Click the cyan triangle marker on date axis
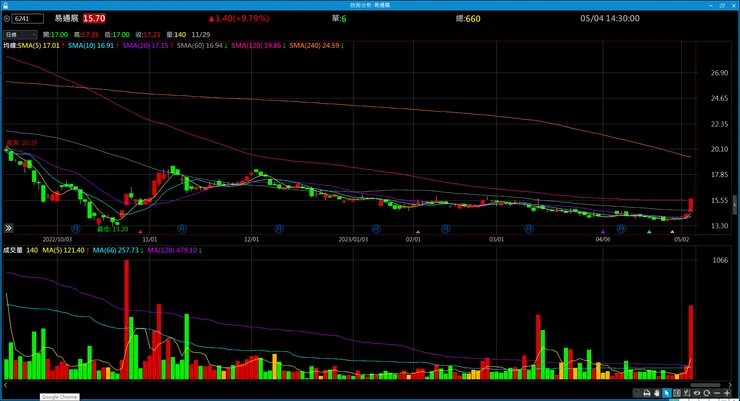 [x=649, y=232]
